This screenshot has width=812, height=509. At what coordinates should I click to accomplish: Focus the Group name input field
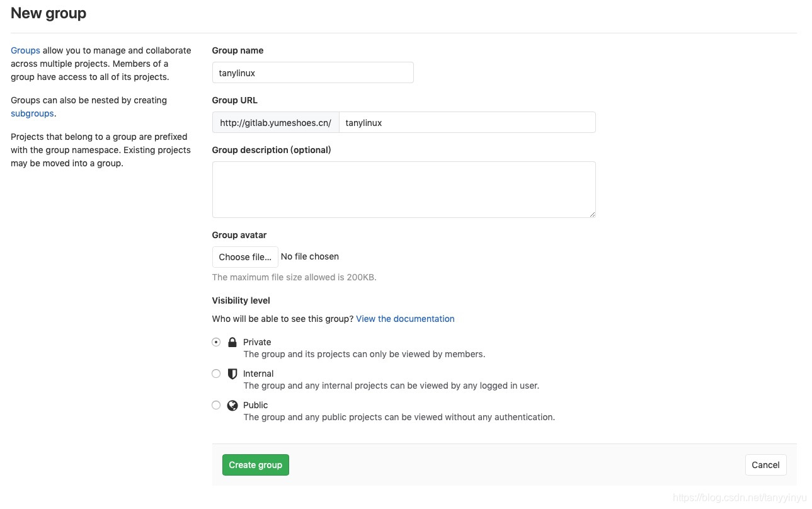click(x=312, y=72)
